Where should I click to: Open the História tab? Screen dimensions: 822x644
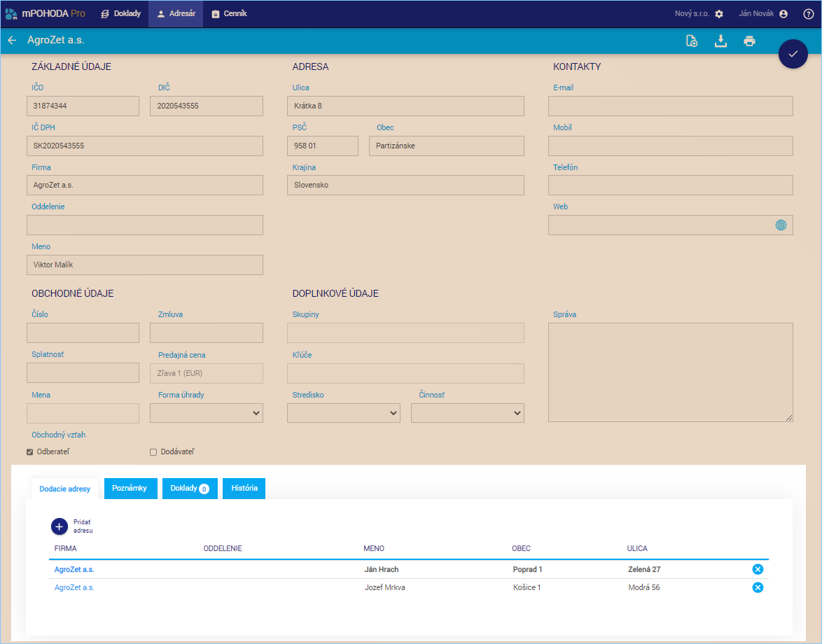[244, 489]
